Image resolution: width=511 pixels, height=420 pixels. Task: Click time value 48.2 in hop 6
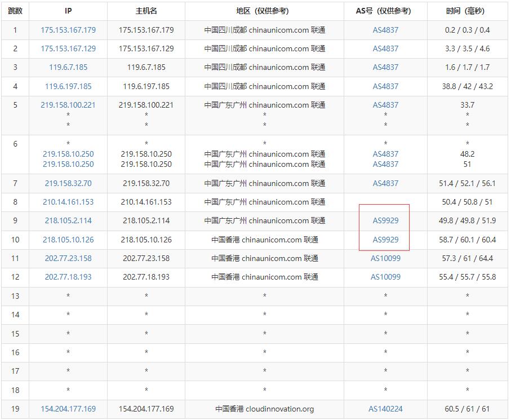coord(467,154)
